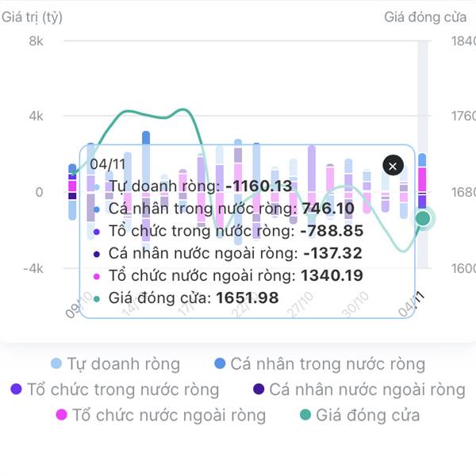Viewport: 476px width, 476px height.
Task: Select the leftmost stacked bar above 09/10
Action: (72, 190)
